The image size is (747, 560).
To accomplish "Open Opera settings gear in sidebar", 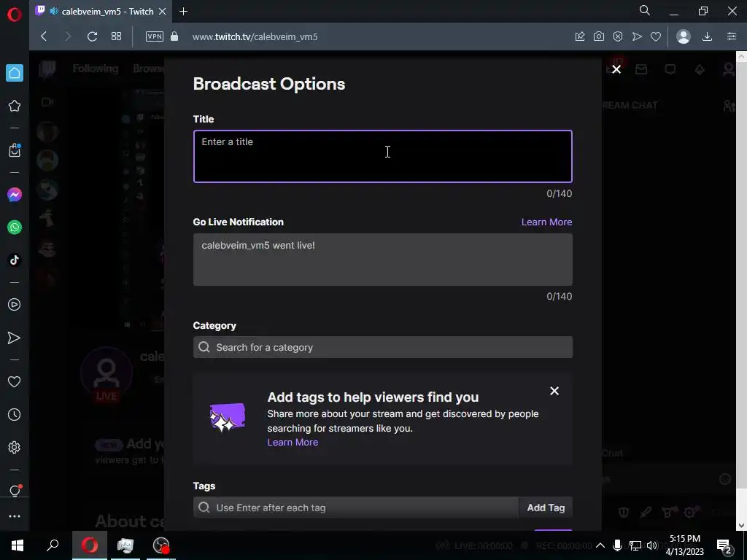I will point(15,447).
